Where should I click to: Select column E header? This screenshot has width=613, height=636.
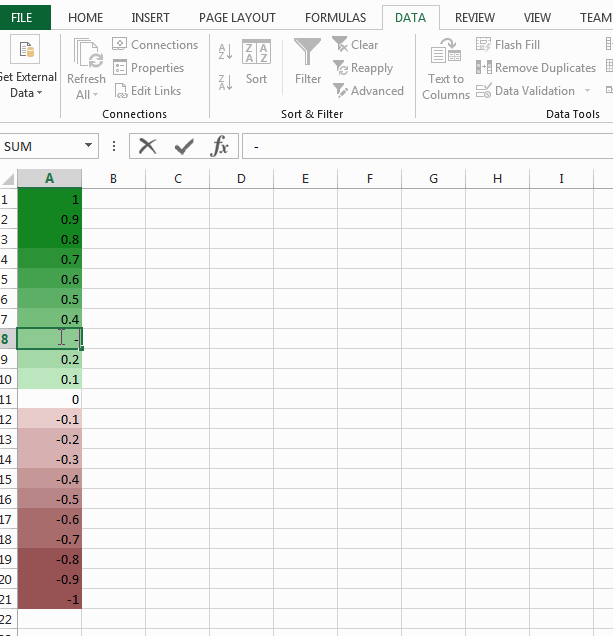tap(305, 179)
